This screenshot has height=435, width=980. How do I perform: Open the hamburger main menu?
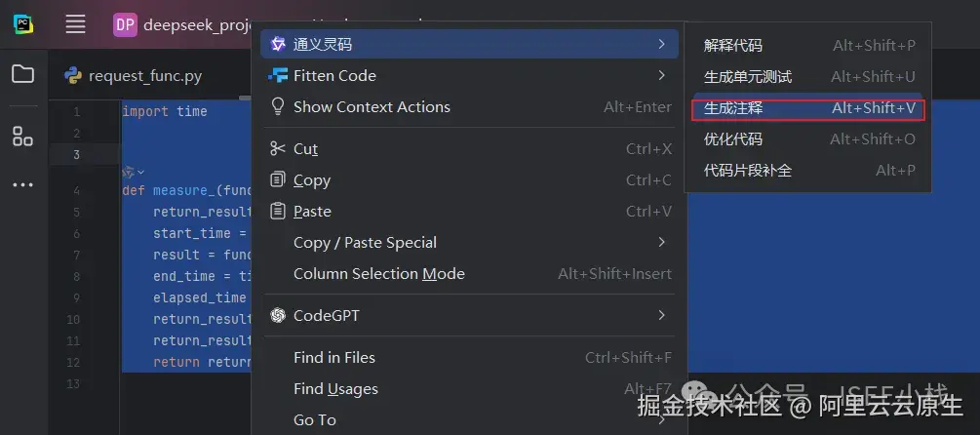tap(75, 24)
